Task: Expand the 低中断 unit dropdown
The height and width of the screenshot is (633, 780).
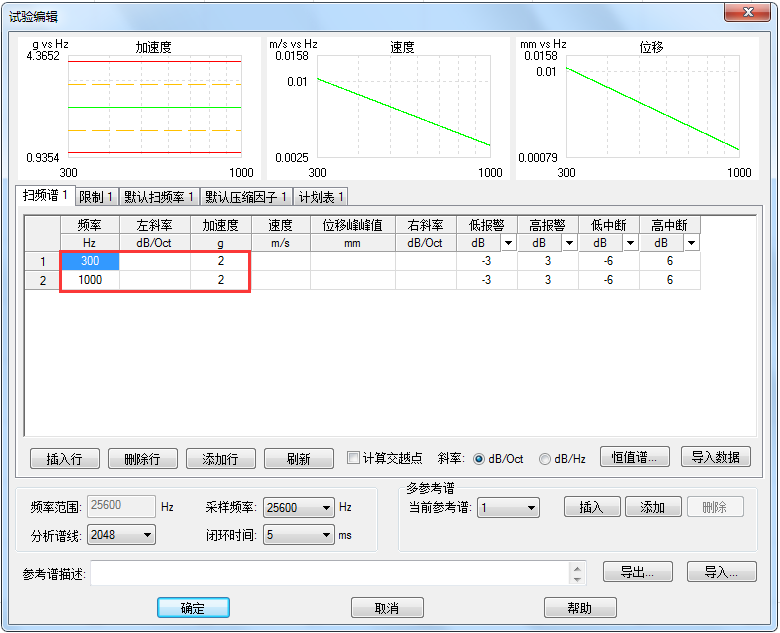Action: click(631, 243)
